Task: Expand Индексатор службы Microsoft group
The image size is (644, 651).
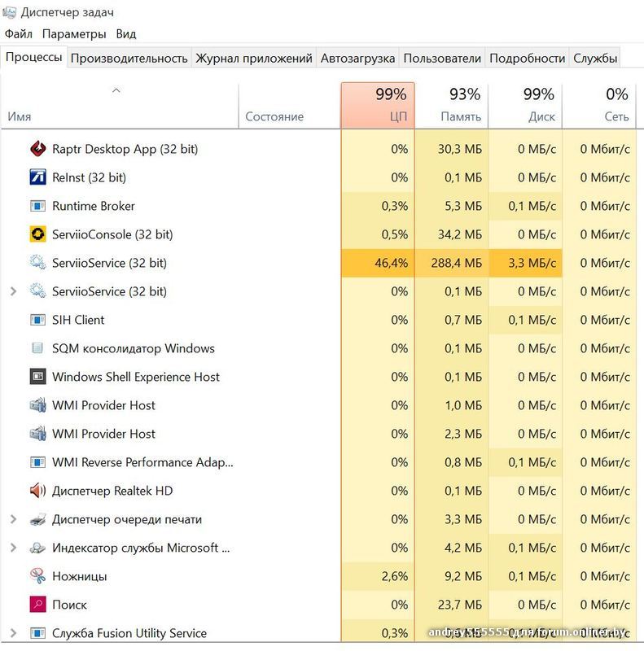Action: [x=13, y=548]
